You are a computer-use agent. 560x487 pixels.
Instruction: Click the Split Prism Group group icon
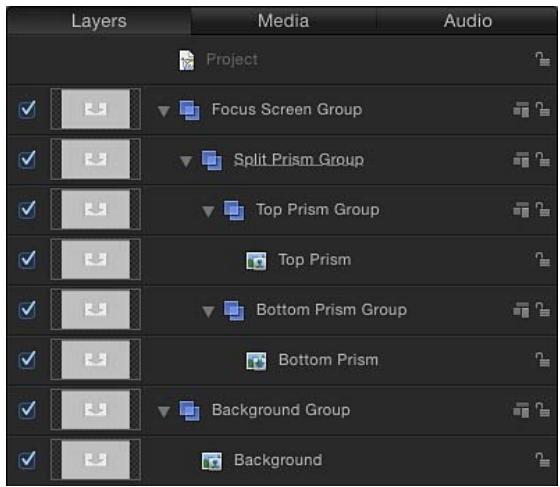tap(212, 160)
